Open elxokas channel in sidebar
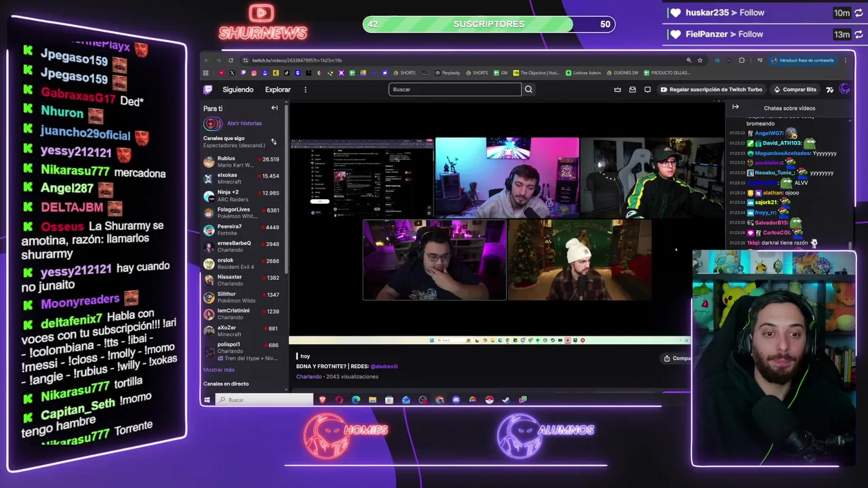 242,179
